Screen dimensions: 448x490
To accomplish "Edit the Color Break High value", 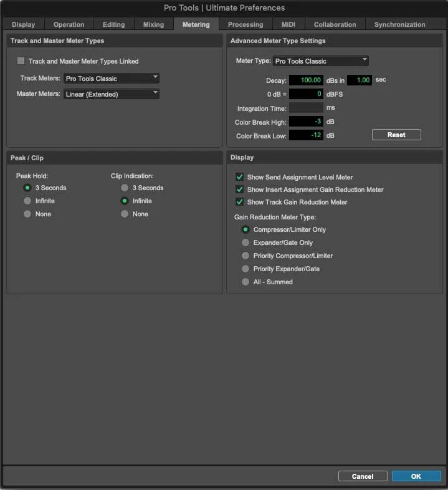I will 306,122.
